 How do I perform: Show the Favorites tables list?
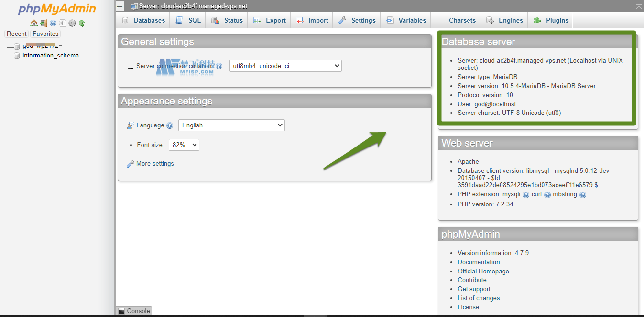[45, 34]
